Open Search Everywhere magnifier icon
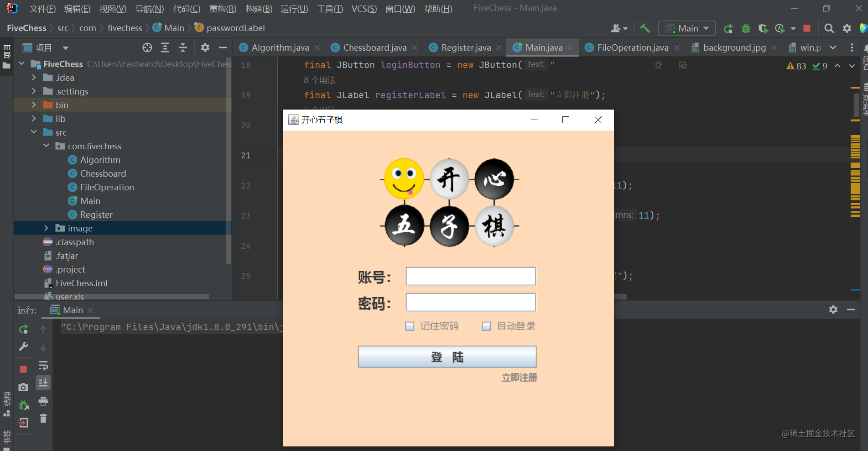Screen dimensions: 868x451 point(829,28)
